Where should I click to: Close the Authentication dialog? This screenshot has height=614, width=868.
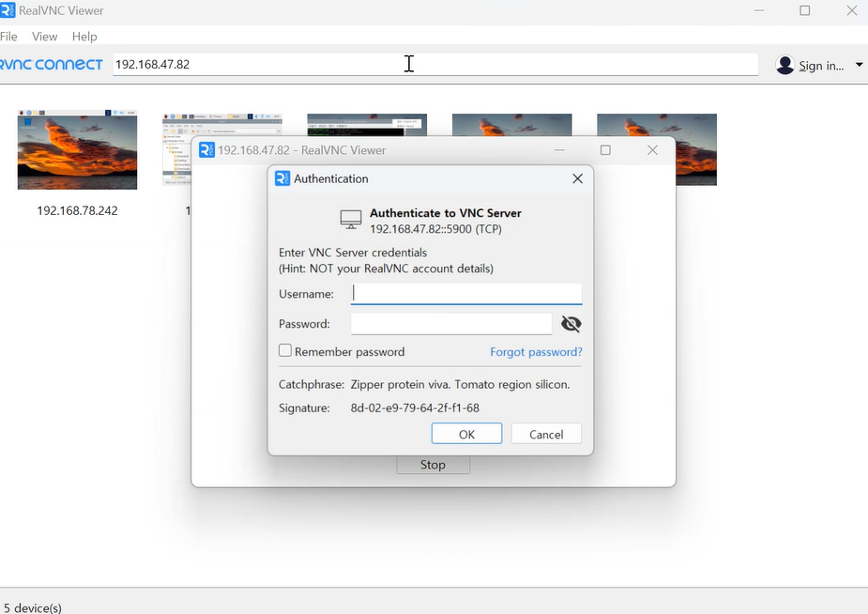coord(577,178)
